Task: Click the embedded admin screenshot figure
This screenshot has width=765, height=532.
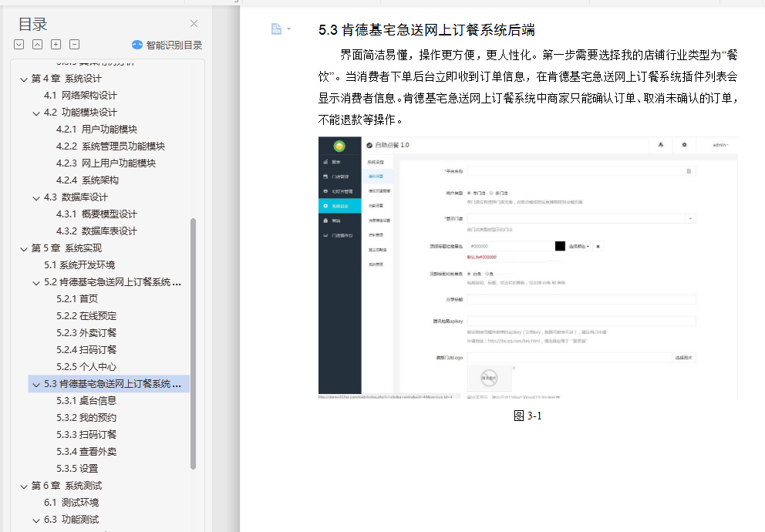Action: (x=528, y=268)
